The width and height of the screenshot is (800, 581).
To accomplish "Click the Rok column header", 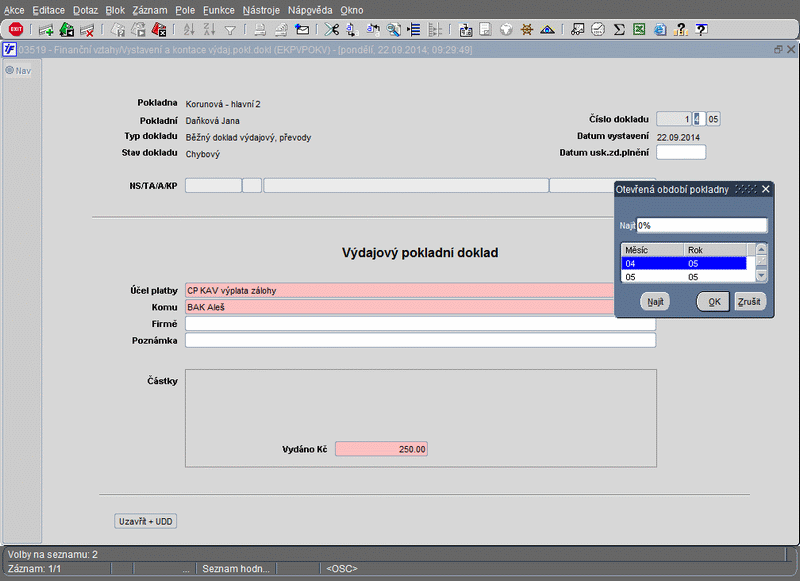I will 715,250.
